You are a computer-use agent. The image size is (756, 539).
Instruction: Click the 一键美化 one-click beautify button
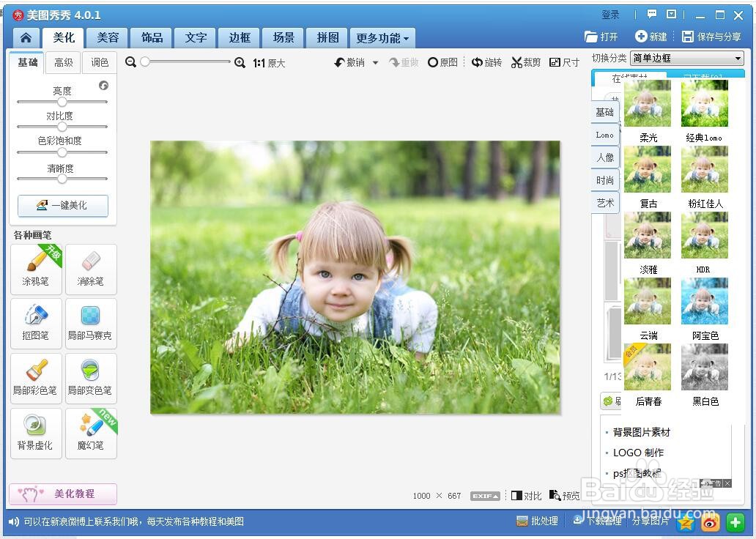coord(62,206)
